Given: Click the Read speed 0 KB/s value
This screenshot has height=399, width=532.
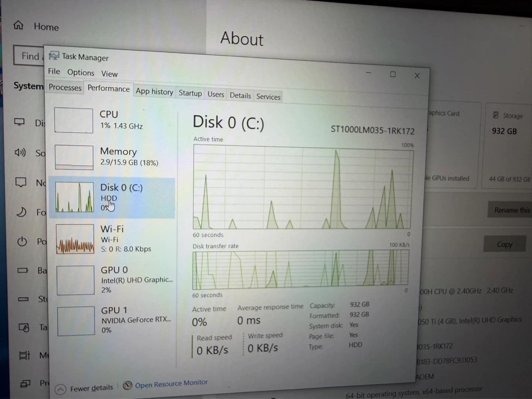Looking at the screenshot, I should [212, 350].
